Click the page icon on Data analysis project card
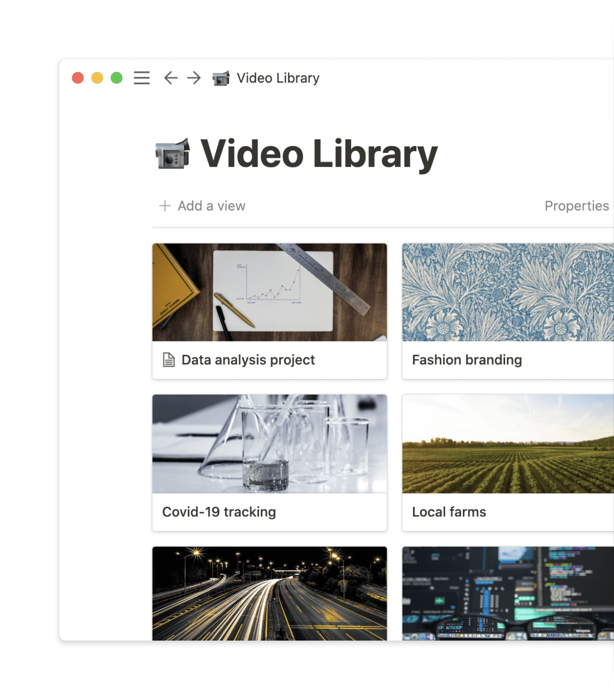Image resolution: width=614 pixels, height=700 pixels. [x=168, y=360]
